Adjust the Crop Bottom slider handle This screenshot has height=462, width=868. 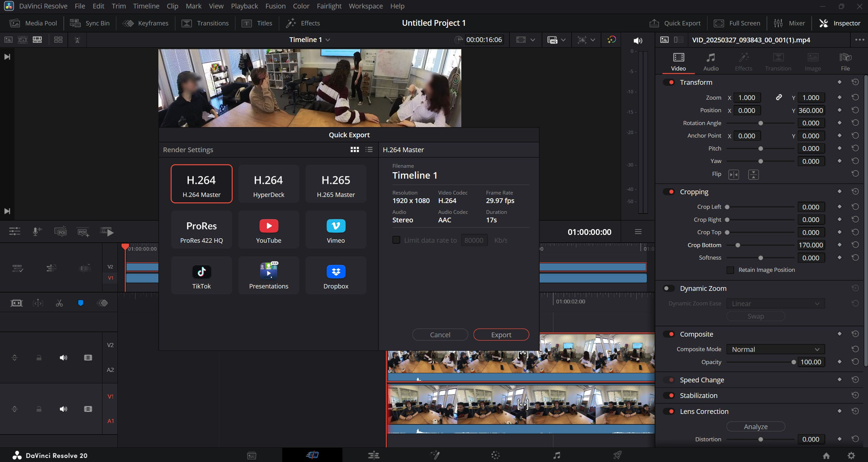(738, 245)
